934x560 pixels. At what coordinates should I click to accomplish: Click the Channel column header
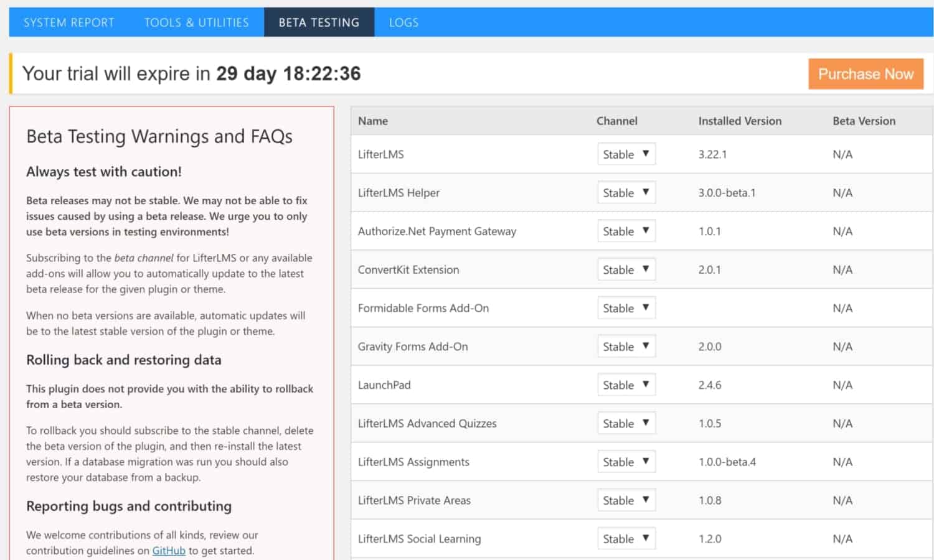[616, 121]
